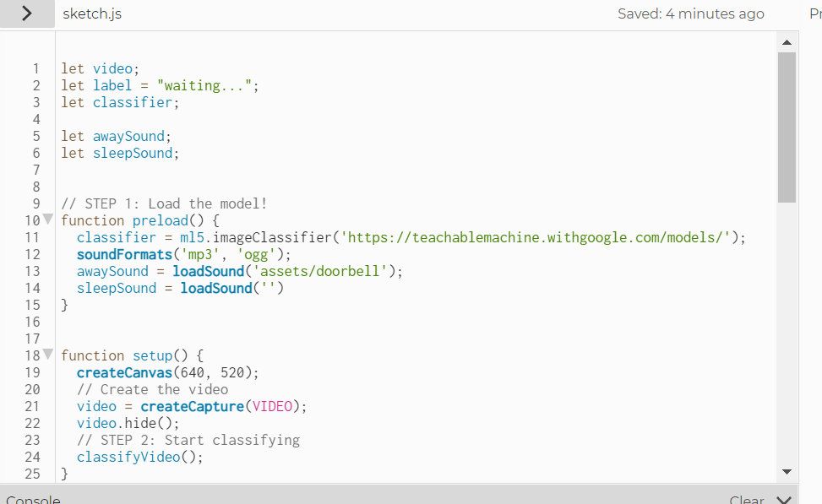Viewport: 822px width, 504px height.
Task: Click the 'STEP 1: Load the model!' comment
Action: coord(164,203)
